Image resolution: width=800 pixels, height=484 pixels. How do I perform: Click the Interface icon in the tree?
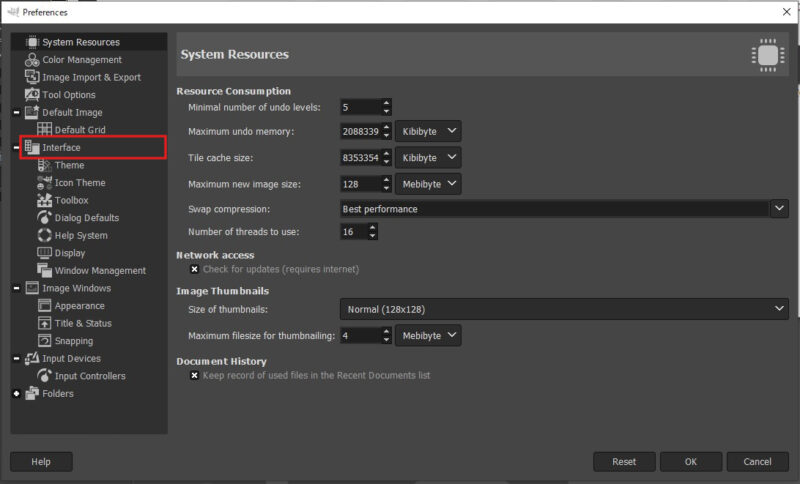(32, 147)
